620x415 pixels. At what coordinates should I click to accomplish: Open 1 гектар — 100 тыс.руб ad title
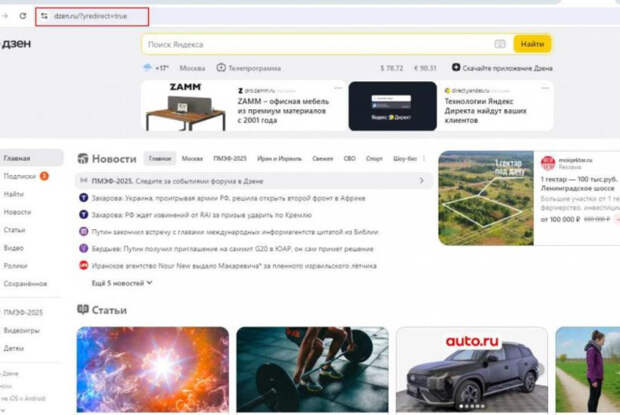[x=579, y=184]
